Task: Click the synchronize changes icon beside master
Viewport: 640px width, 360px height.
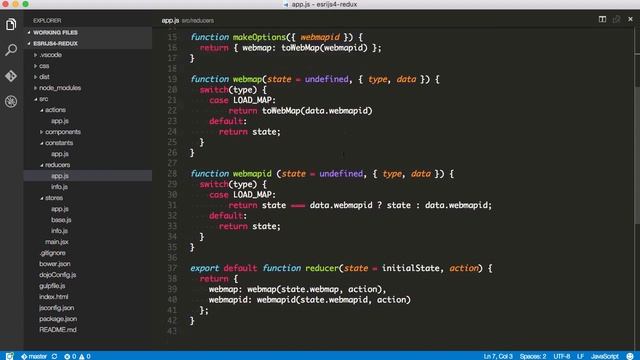Action: 54,356
